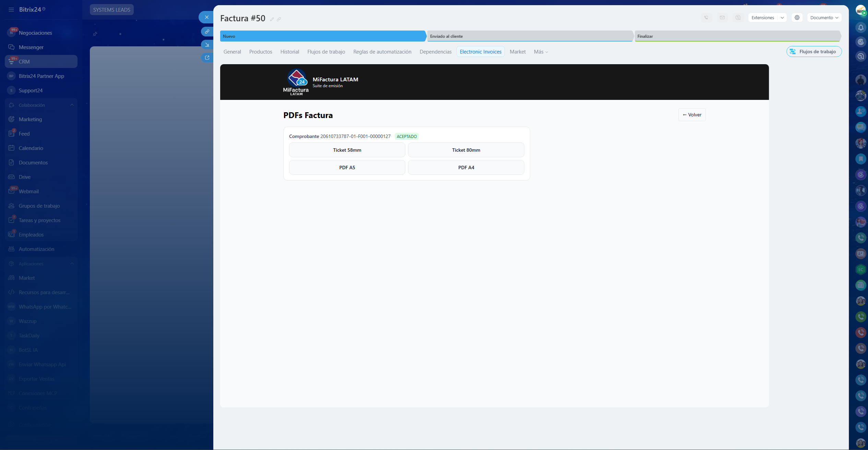868x450 pixels.
Task: Copy the invoice link via the chain icon beside the title
Action: click(x=279, y=19)
